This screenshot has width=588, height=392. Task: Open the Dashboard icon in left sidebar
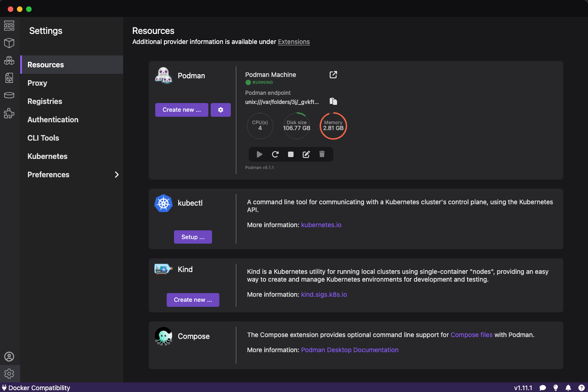(9, 26)
